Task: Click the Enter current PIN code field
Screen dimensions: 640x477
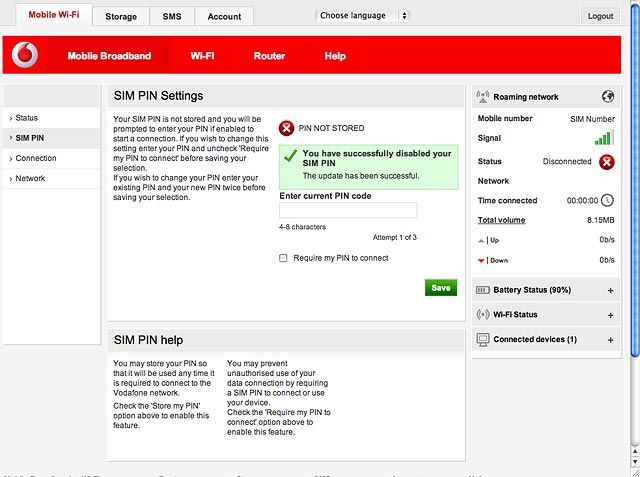Action: 348,210
